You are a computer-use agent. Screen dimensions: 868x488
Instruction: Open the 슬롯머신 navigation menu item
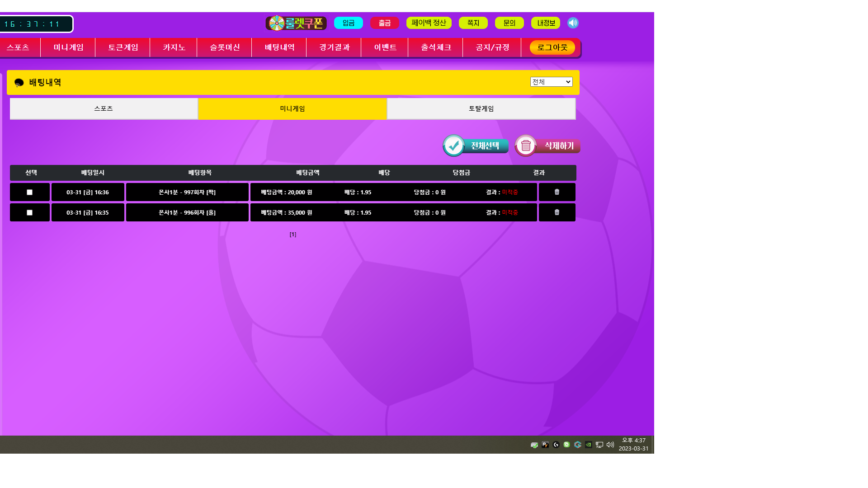click(x=225, y=47)
